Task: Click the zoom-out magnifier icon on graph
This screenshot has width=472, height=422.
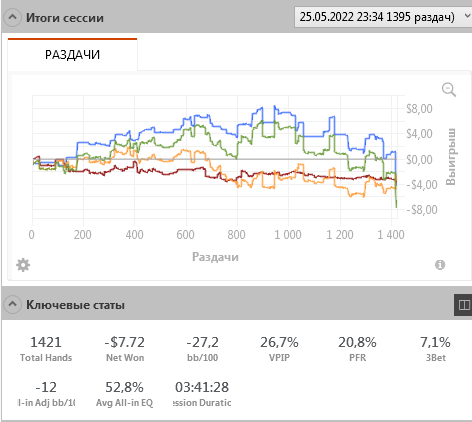Action: point(449,90)
